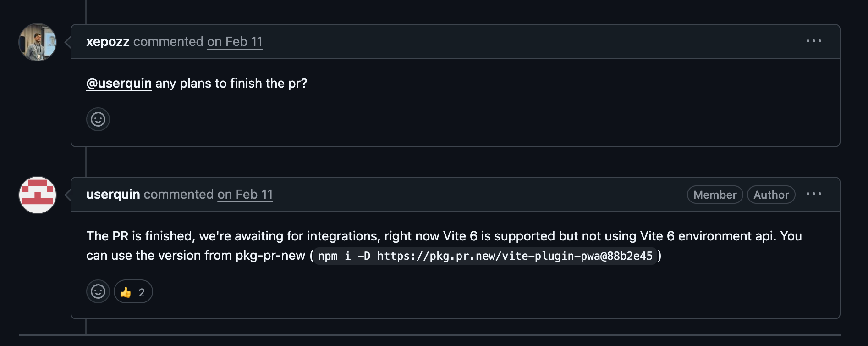Open userquin comment's 'on Feb 11' timestamp

tap(245, 195)
